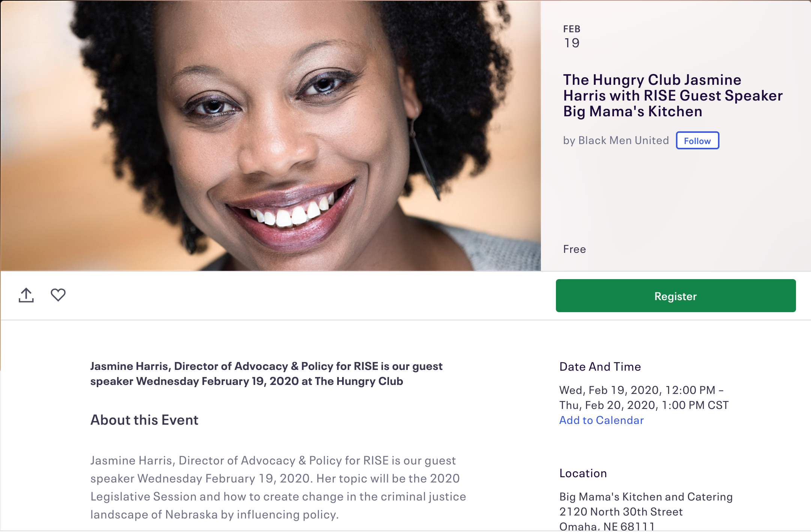This screenshot has height=532, width=811.
Task: Click the gray event description paragraph
Action: [x=278, y=487]
